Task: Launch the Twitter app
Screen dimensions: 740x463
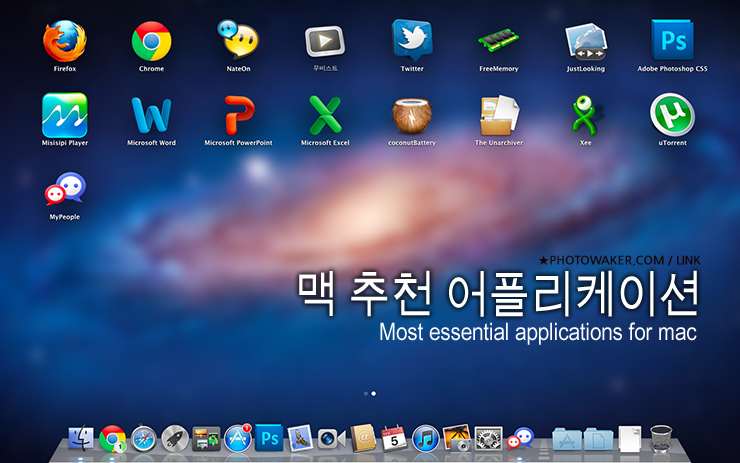Action: [412, 40]
